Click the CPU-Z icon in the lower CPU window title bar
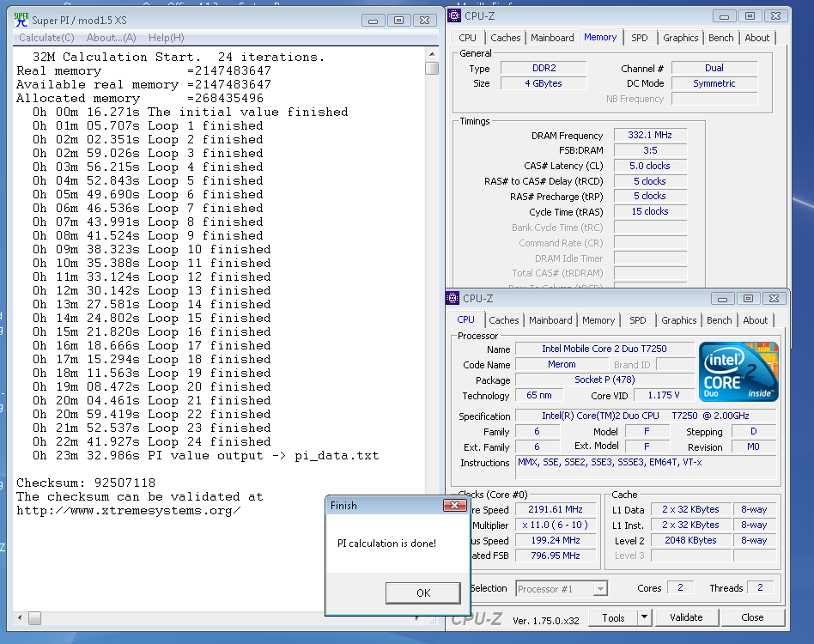814x644 pixels. click(453, 298)
